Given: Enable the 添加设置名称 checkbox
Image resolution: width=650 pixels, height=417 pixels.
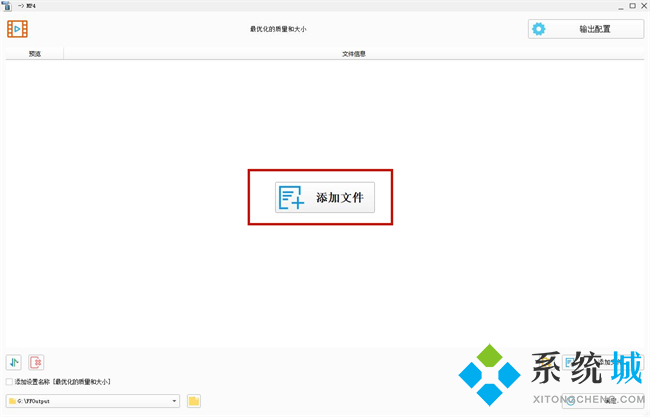Looking at the screenshot, I should pos(9,381).
